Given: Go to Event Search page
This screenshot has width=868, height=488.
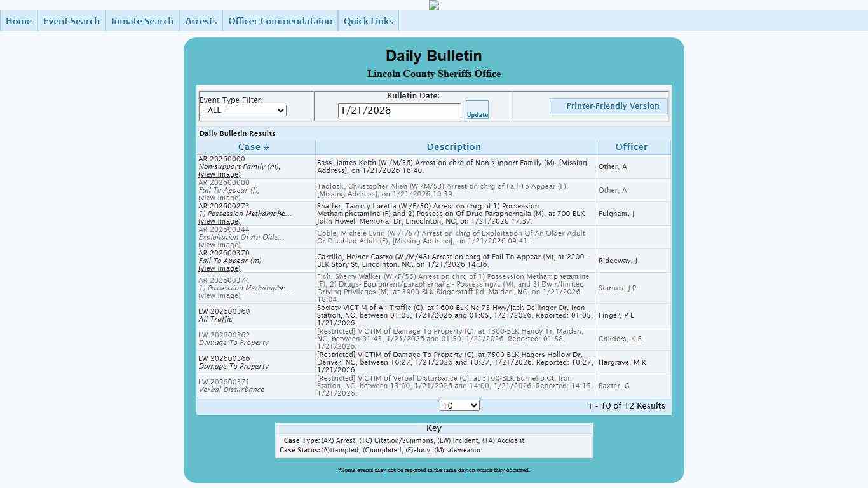Looking at the screenshot, I should click(x=71, y=21).
